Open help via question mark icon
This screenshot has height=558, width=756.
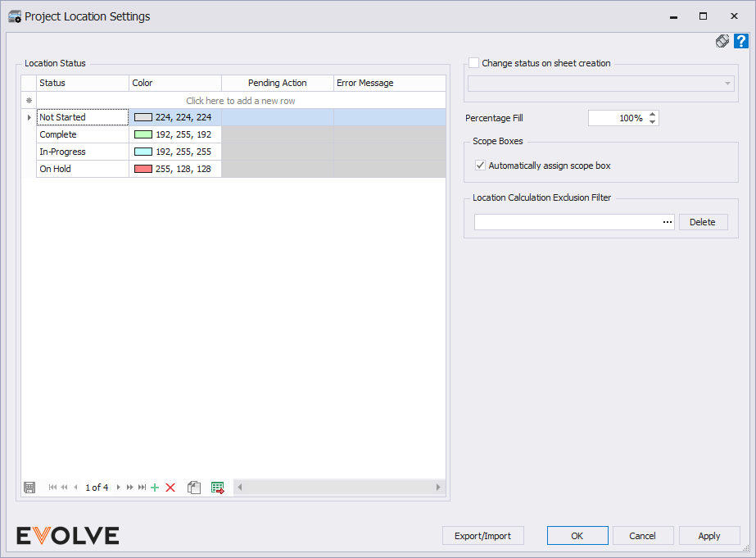click(x=740, y=41)
